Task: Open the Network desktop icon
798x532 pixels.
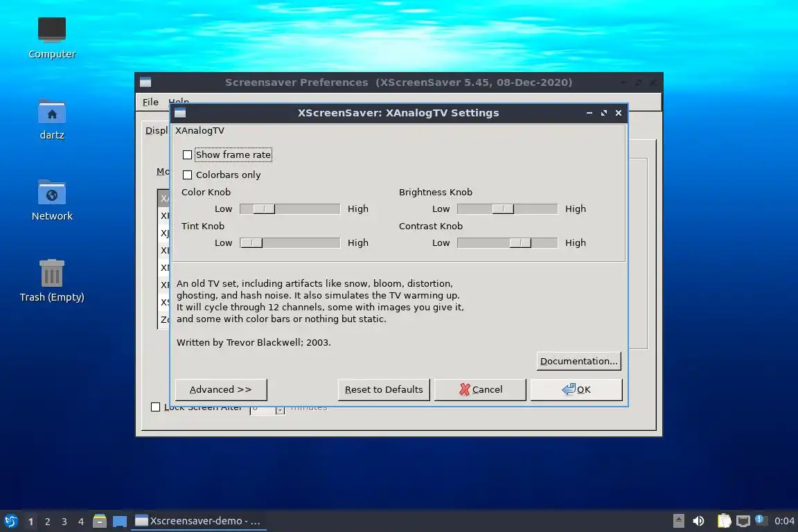Action: pyautogui.click(x=52, y=200)
